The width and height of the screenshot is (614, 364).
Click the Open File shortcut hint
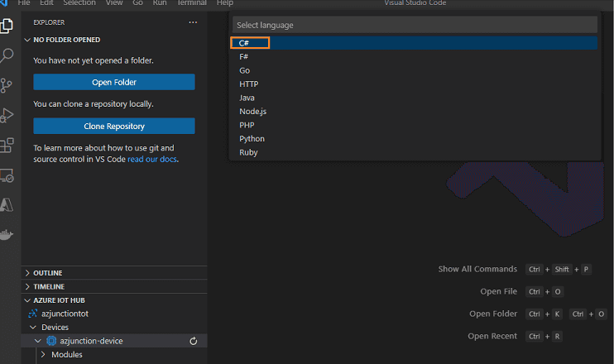(x=498, y=291)
